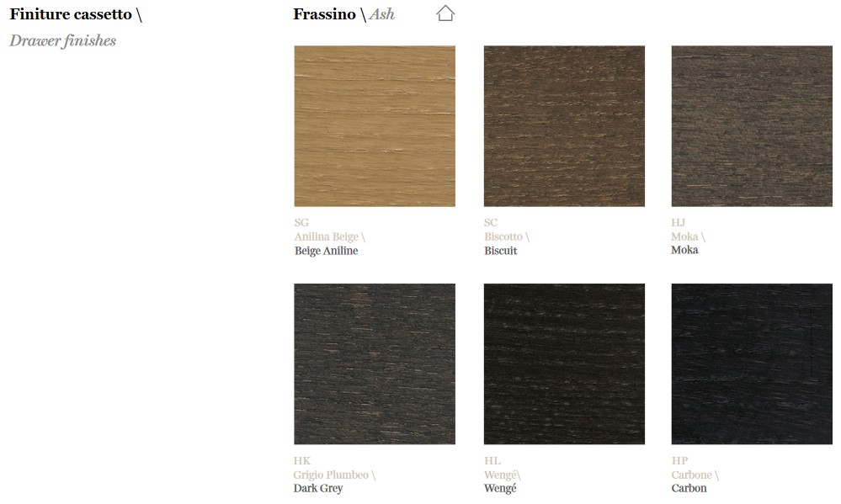Choose the Wengé finish swatch
The height and width of the screenshot is (504, 841).
pyautogui.click(x=564, y=364)
